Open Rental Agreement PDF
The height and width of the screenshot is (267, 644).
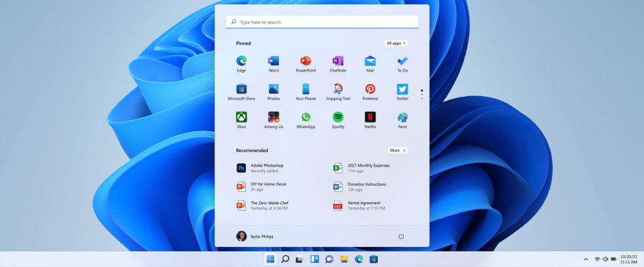359,205
